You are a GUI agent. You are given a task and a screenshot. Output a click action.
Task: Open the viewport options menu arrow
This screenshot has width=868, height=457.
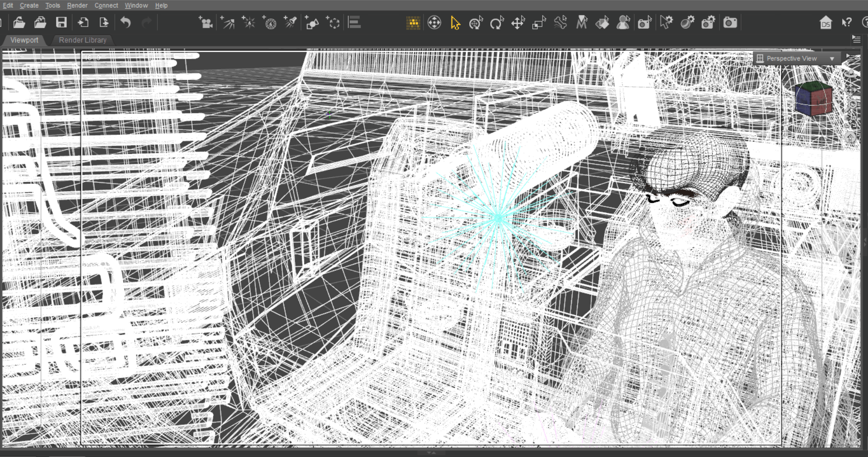tap(850, 56)
